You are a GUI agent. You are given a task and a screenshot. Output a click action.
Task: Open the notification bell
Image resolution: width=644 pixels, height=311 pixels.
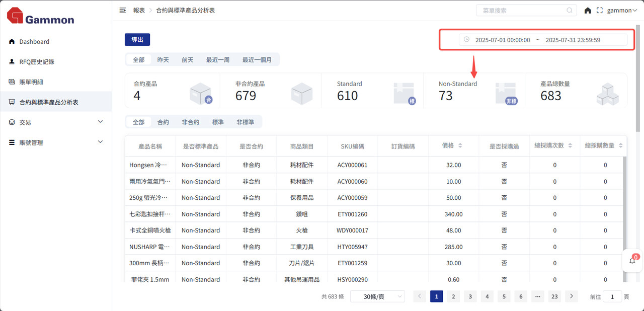click(632, 261)
